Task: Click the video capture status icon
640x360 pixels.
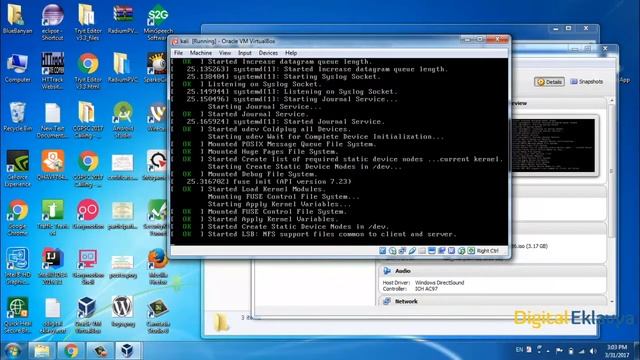Action: tap(442, 251)
